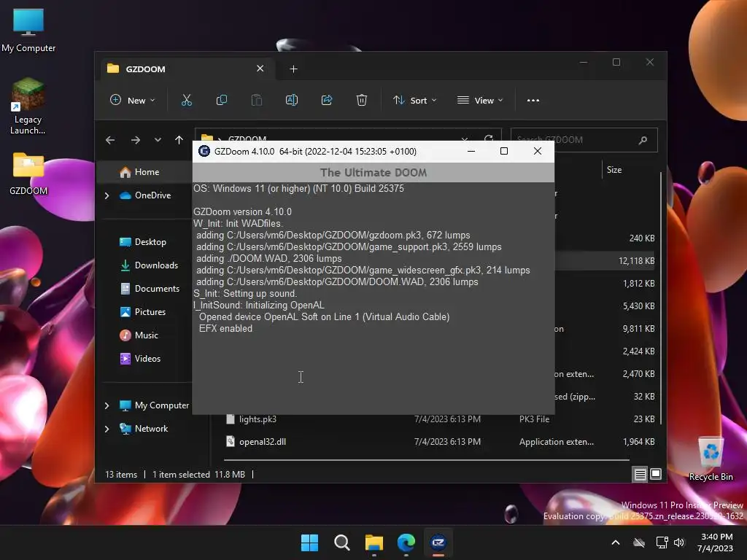Expand Network tree node
Screen dimensions: 747x560
pyautogui.click(x=107, y=429)
